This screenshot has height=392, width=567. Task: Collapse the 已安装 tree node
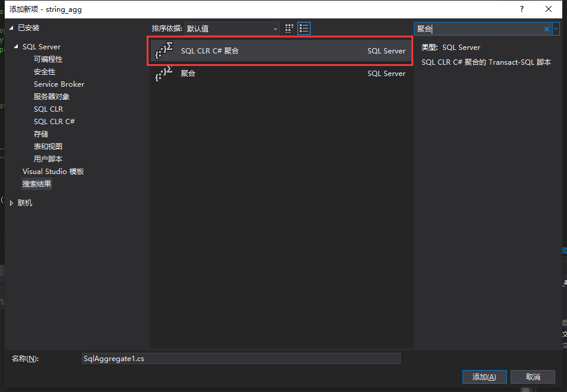[x=11, y=27]
